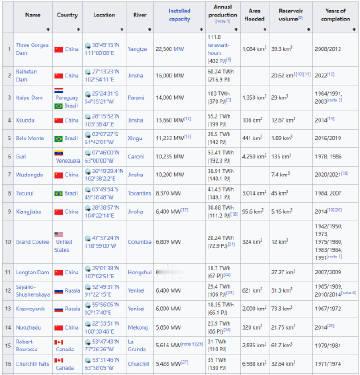Follow the Mekong river link

138,328
